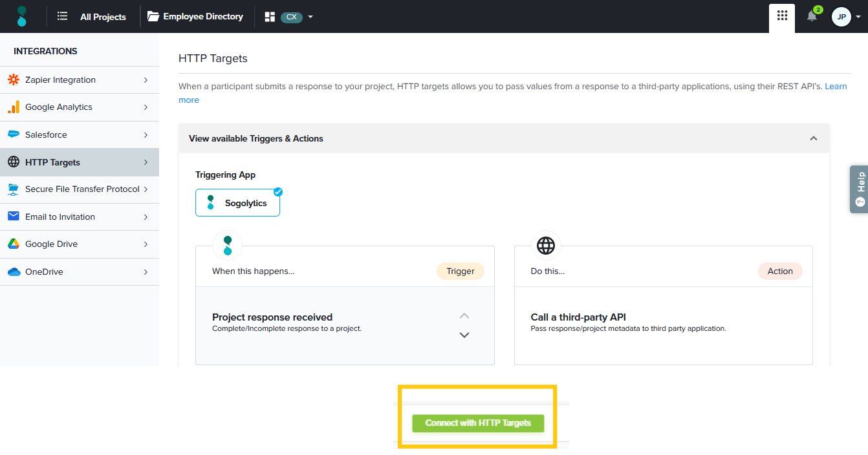Collapse View available Triggers & Actions panel

coord(814,138)
